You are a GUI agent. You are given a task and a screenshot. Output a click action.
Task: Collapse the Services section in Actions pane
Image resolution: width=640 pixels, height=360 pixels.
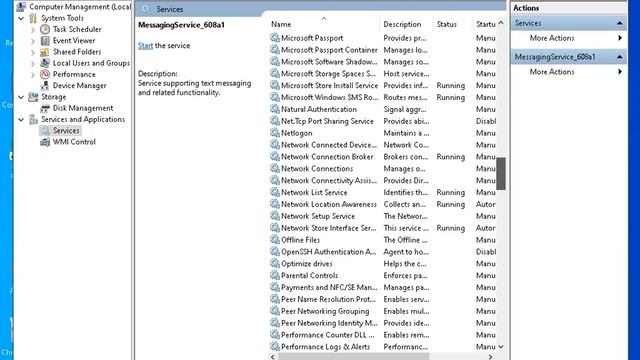click(620, 23)
